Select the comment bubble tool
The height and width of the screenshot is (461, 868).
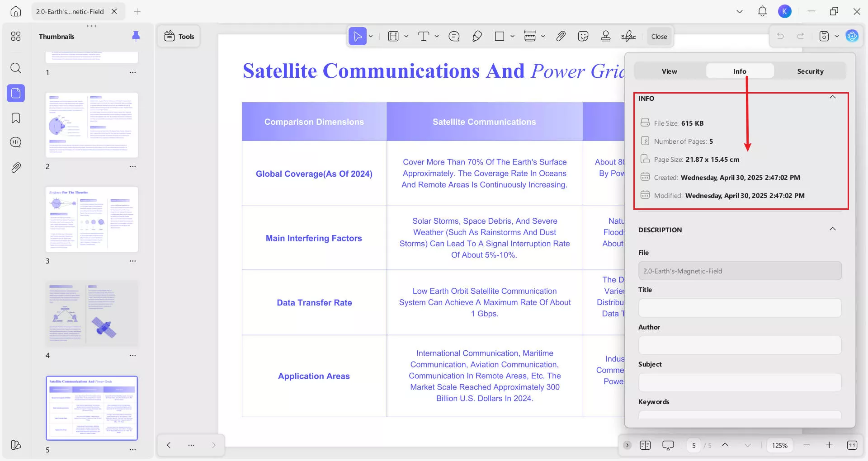(x=454, y=37)
